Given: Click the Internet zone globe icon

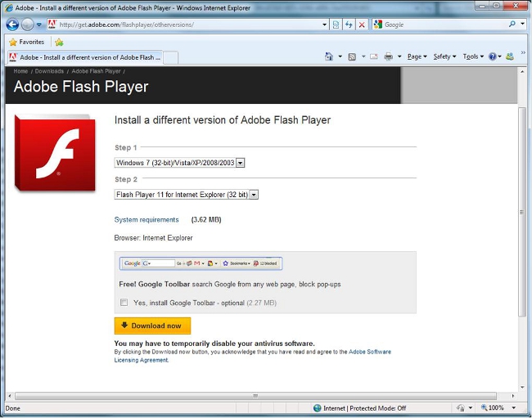Looking at the screenshot, I should 318,408.
